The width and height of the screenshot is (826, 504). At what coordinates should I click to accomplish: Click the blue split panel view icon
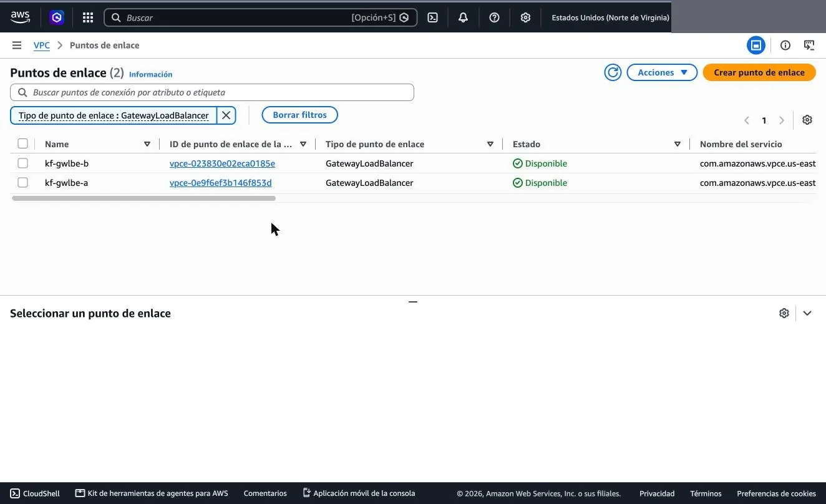point(756,45)
